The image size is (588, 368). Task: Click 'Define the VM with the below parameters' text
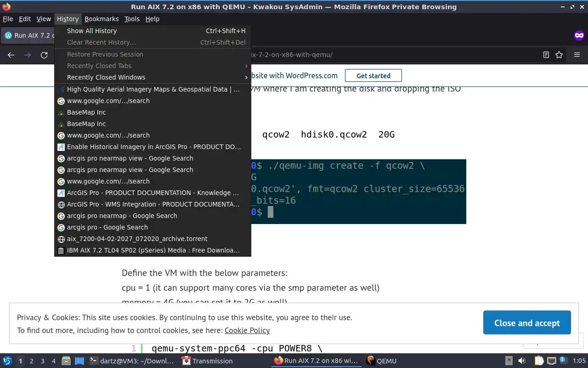tap(204, 273)
